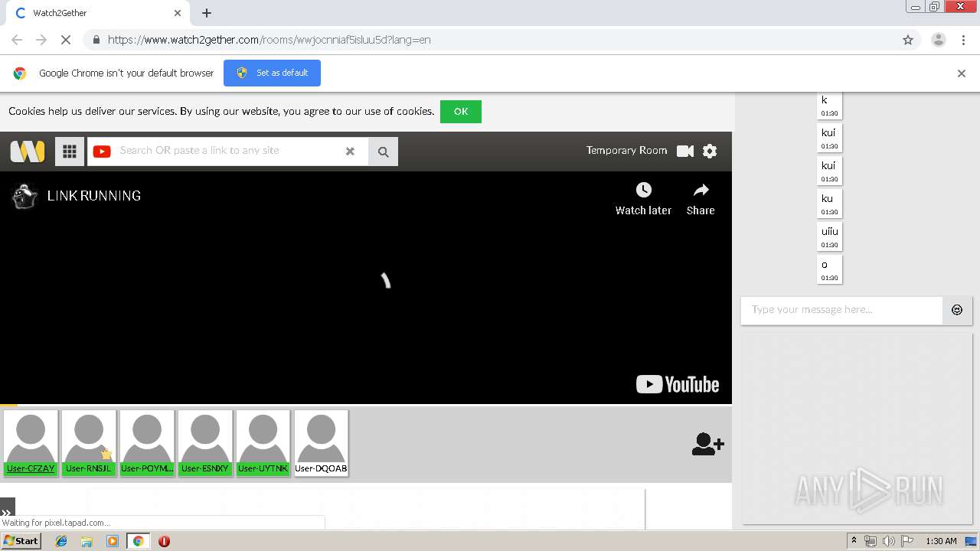Viewport: 980px width, 551px height.
Task: Show hidden tray icons arrow
Action: pyautogui.click(x=854, y=541)
